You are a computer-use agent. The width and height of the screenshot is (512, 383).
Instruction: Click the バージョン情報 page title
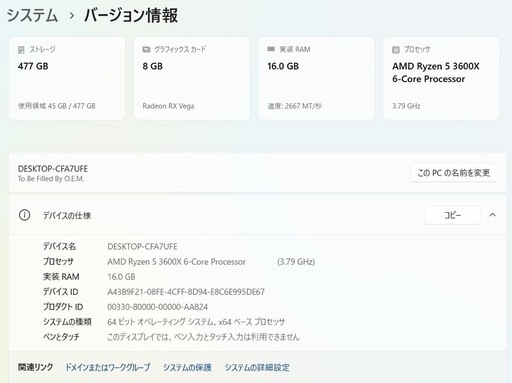coord(131,16)
